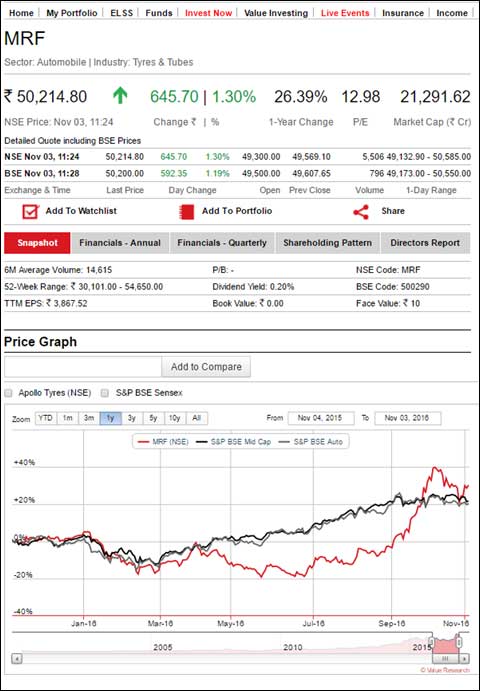480x691 pixels.
Task: Tick the Apollo Tyres (NSE) checkbox
Action: point(8,393)
